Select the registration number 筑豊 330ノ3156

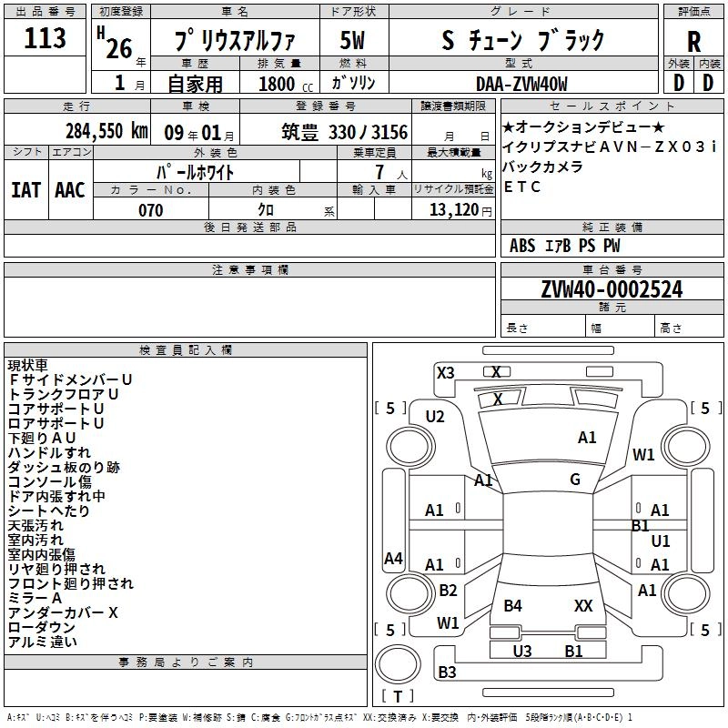click(344, 132)
